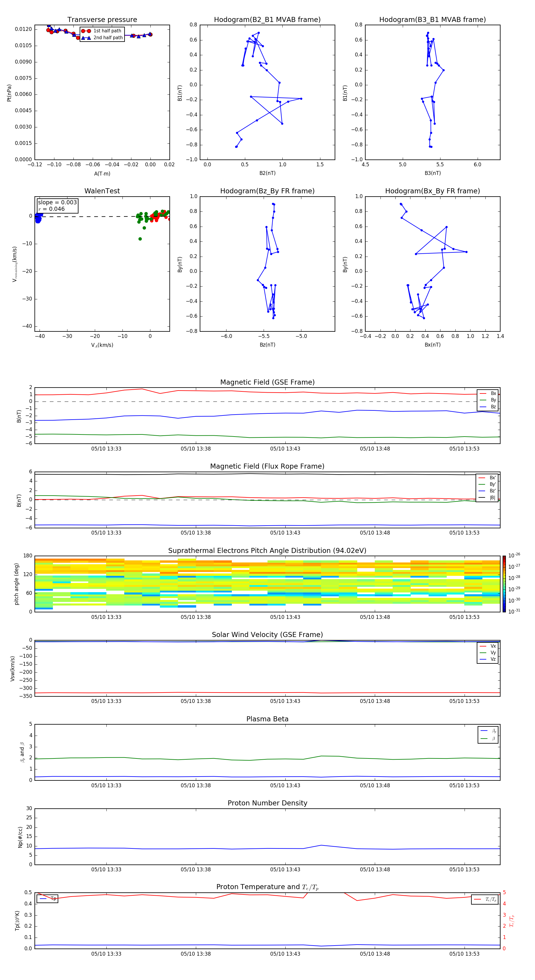The image size is (535, 980).
Task: Click '05/10 13:38' tick under temperature plot
Action: (x=196, y=954)
